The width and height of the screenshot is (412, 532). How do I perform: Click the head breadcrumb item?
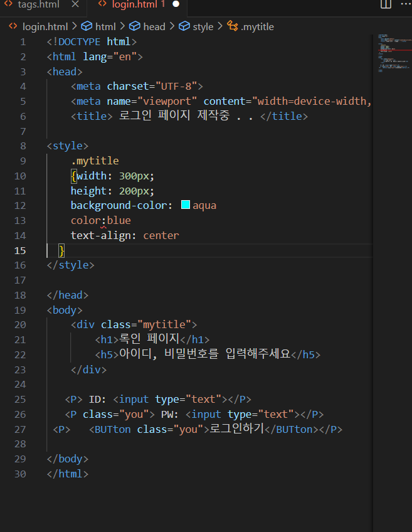154,26
